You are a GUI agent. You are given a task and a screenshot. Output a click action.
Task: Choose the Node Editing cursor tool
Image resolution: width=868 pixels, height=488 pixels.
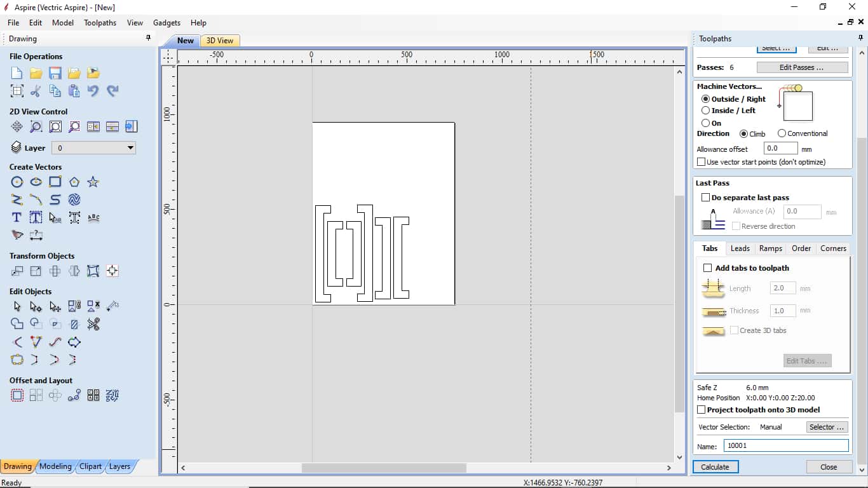pyautogui.click(x=36, y=306)
